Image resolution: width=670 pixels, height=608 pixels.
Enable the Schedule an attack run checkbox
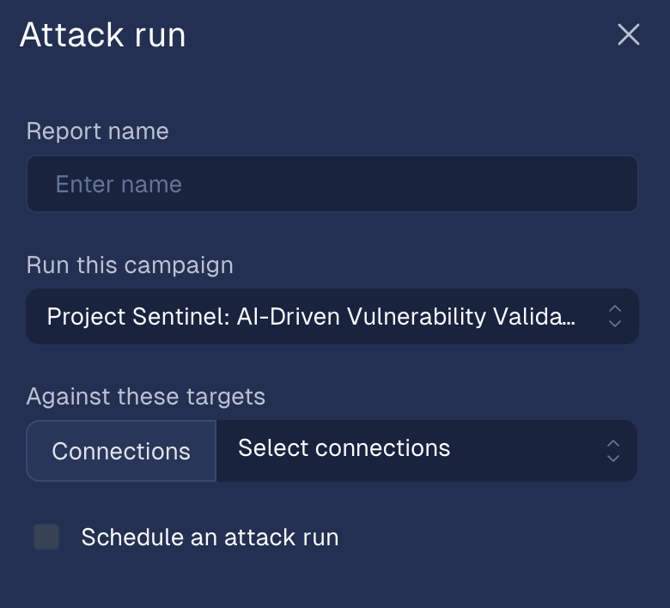tap(46, 537)
